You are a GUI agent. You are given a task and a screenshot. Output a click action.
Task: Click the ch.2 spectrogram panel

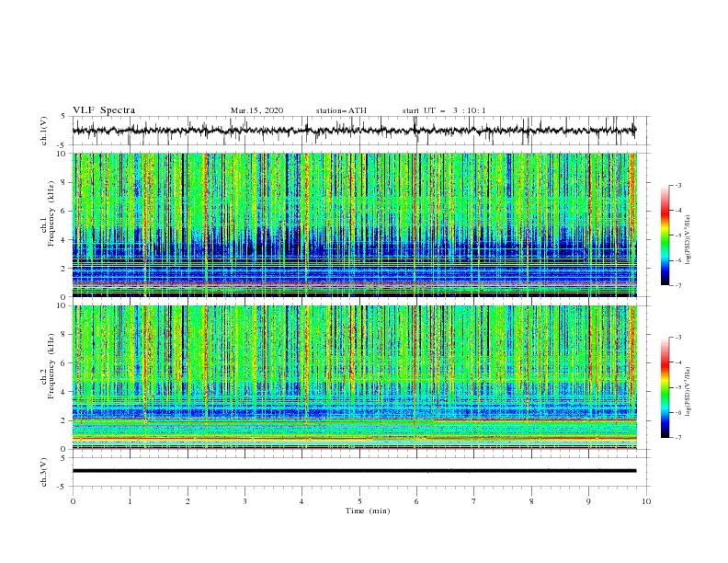355,377
